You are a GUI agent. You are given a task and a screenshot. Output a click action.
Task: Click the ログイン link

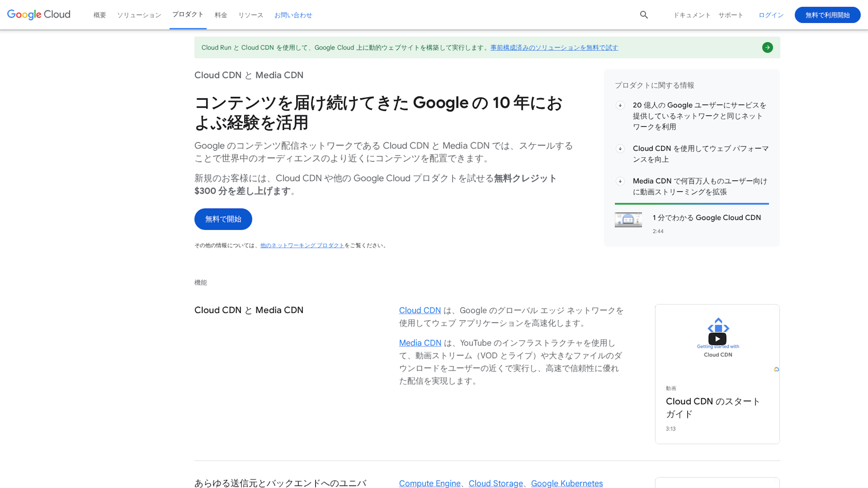pyautogui.click(x=771, y=15)
